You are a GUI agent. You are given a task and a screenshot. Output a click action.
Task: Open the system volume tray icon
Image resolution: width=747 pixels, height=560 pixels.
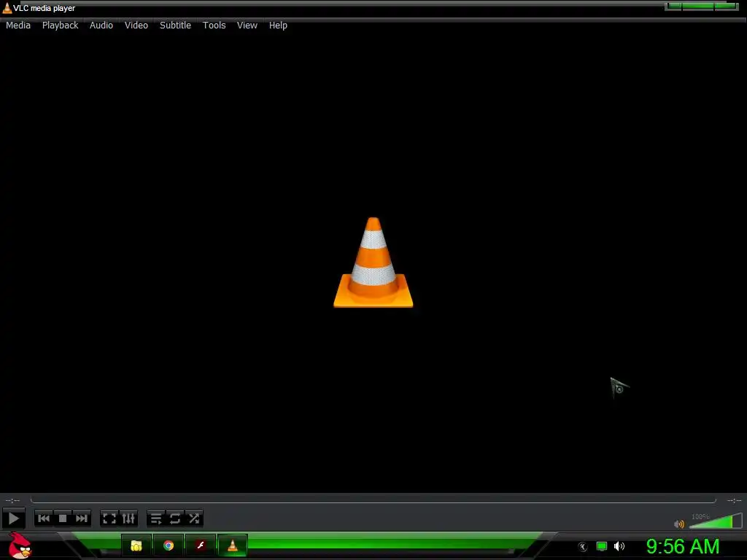click(619, 546)
